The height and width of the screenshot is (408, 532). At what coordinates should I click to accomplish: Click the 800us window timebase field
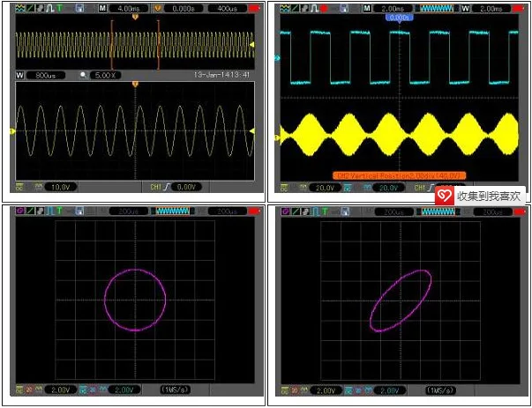pos(46,75)
